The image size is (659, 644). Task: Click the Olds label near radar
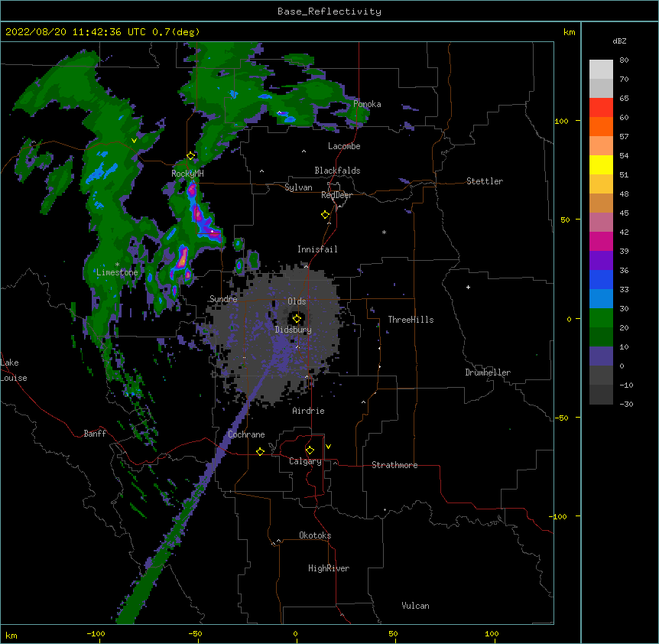[x=297, y=301]
